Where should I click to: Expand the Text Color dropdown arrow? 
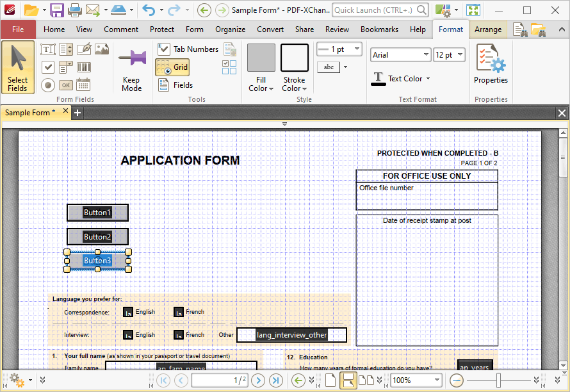(x=428, y=79)
